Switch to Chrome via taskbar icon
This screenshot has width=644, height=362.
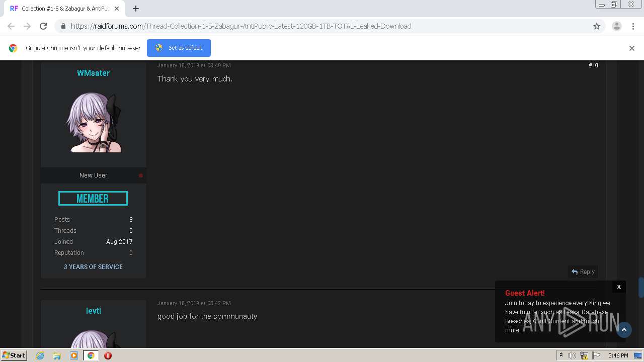(91, 355)
